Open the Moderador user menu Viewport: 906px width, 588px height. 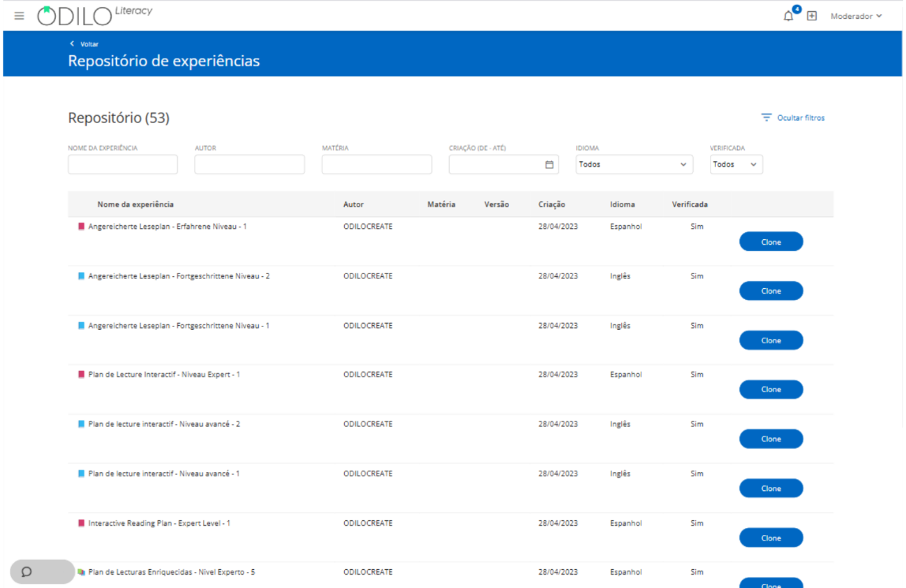[856, 16]
